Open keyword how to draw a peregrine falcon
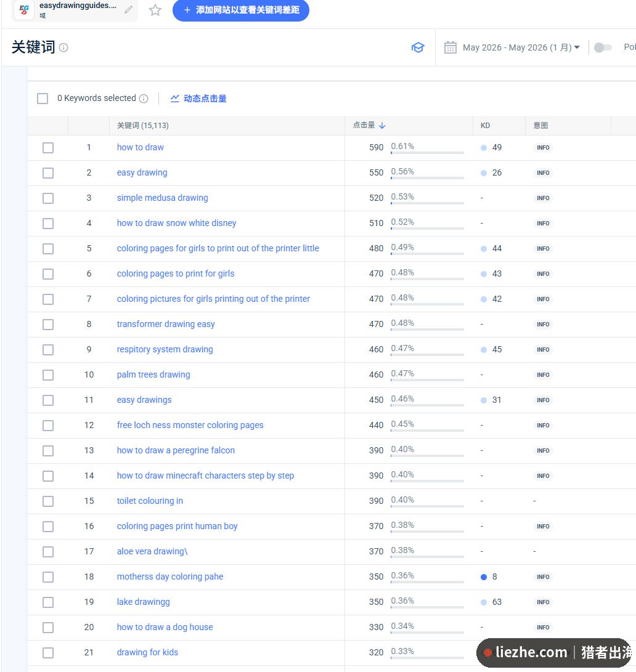This screenshot has height=672, width=636. pyautogui.click(x=176, y=450)
